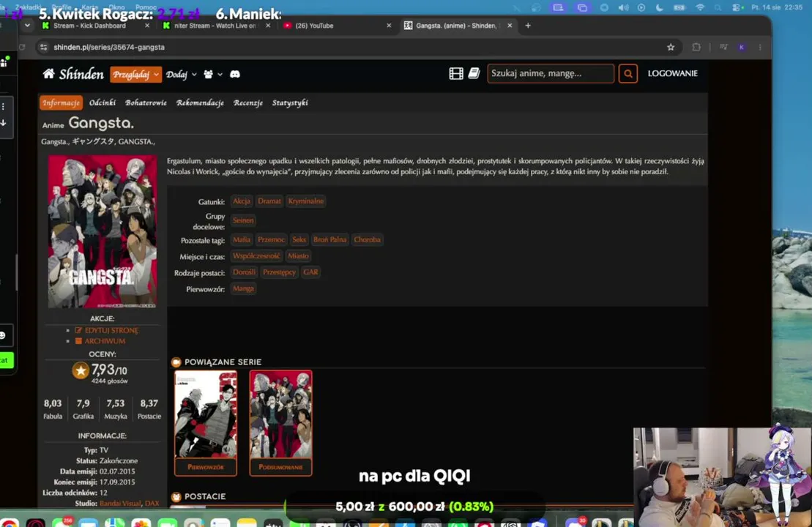Open the Podsumowanie related series thumbnail

(x=280, y=422)
